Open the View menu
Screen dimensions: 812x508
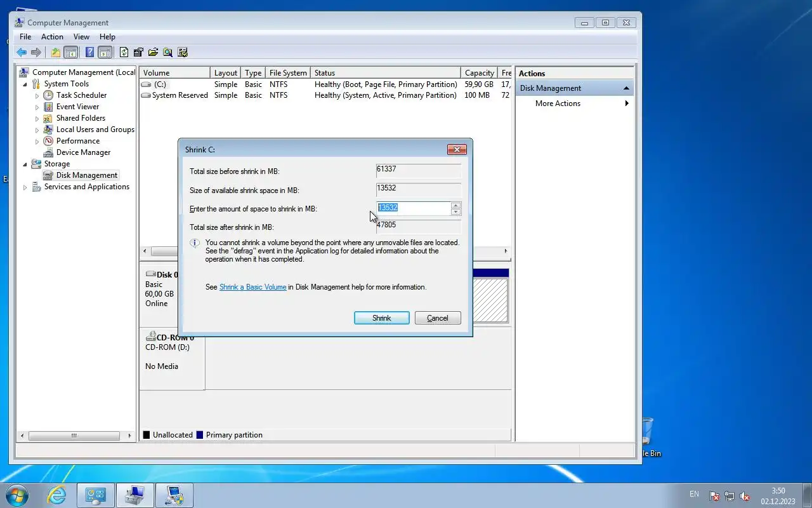click(x=81, y=37)
